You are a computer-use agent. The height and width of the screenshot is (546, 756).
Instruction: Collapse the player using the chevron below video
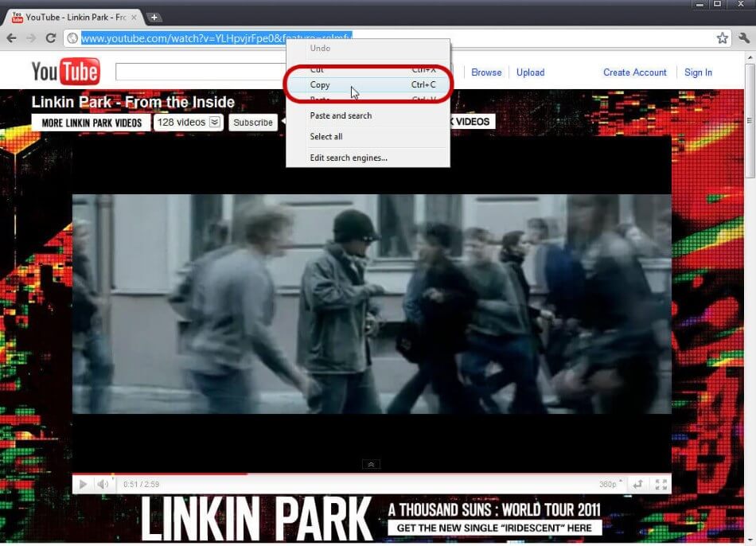370,464
